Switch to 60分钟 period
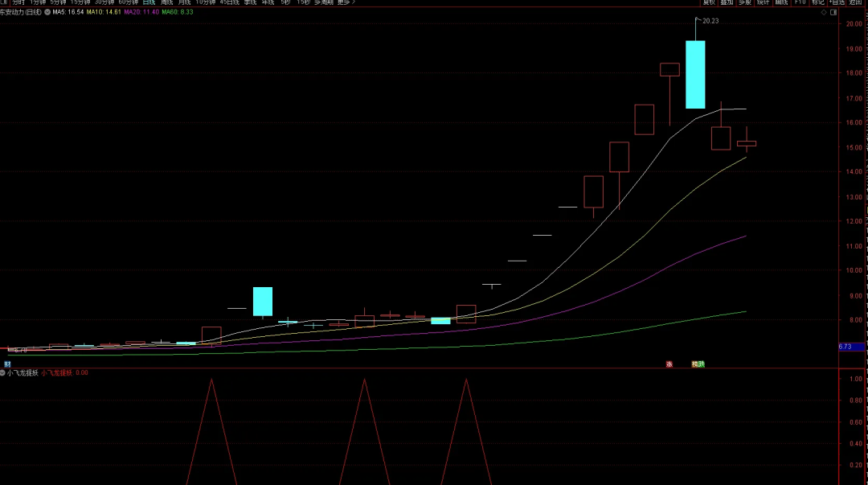This screenshot has width=868, height=485. pos(129,2)
